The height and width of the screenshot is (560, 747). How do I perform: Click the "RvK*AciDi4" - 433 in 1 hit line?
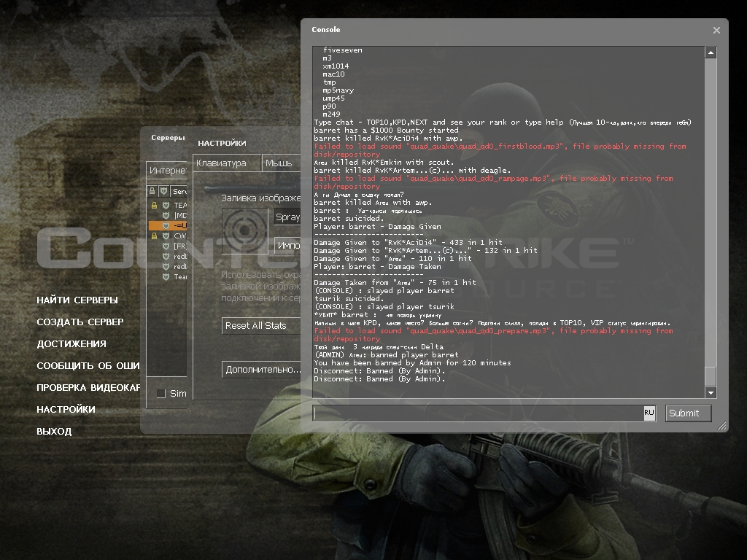408,242
